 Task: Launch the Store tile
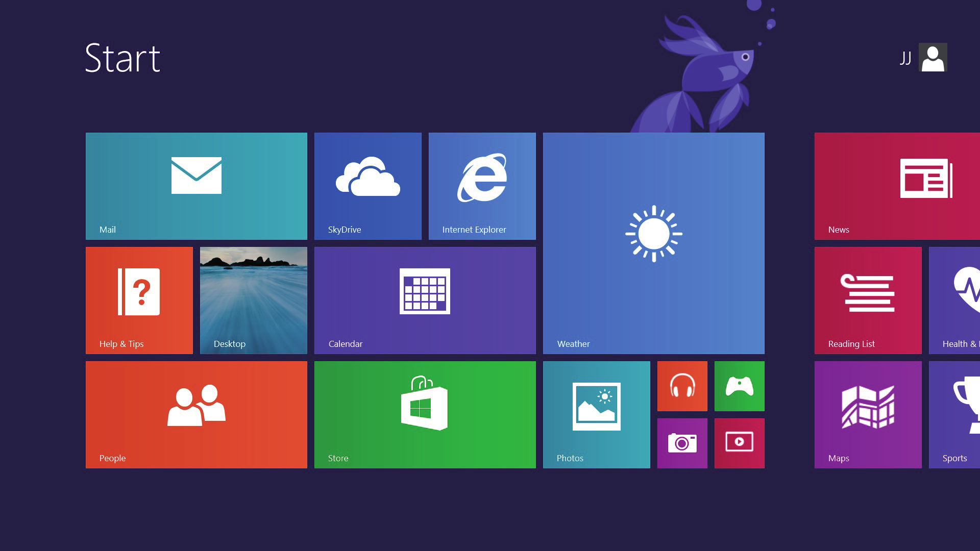click(x=425, y=415)
